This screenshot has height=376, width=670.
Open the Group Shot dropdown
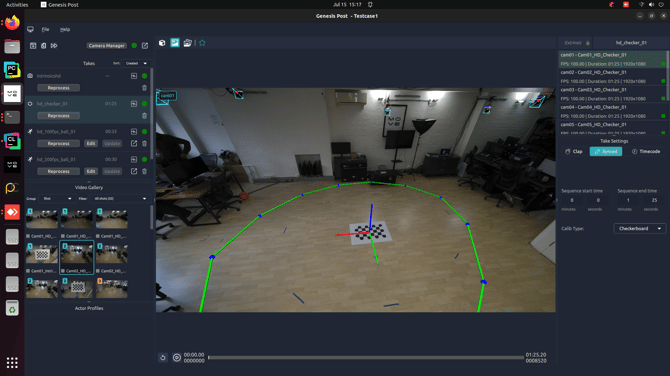click(x=56, y=199)
